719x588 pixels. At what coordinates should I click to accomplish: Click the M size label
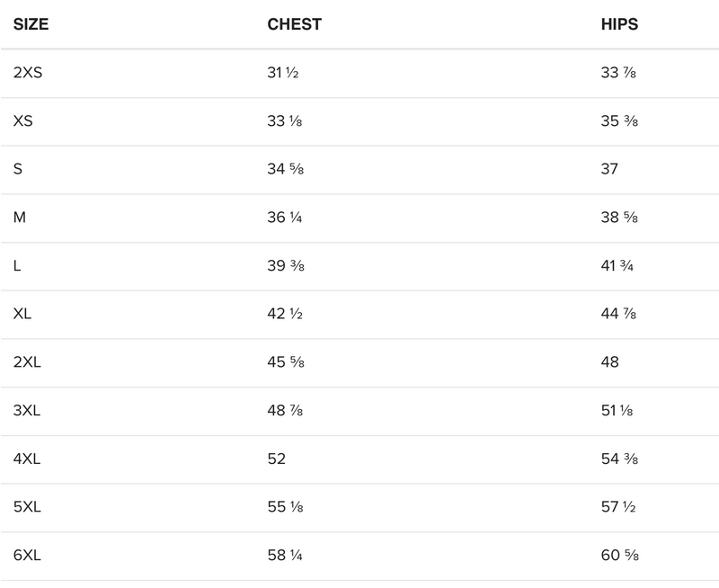click(20, 218)
